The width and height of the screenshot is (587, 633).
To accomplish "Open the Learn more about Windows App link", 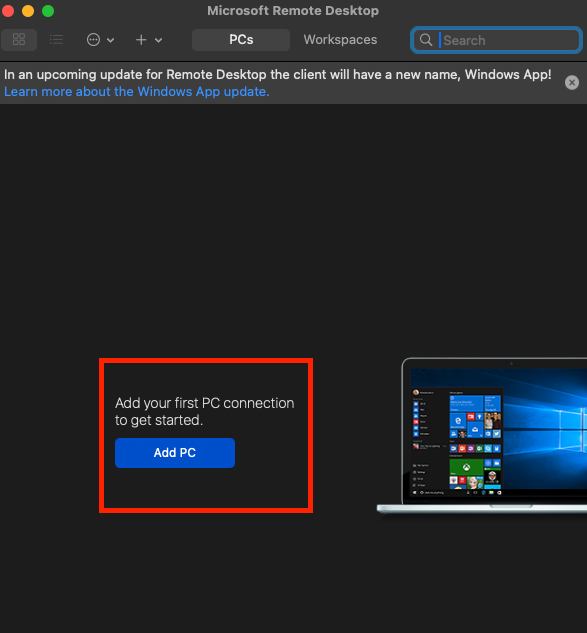I will pos(137,92).
